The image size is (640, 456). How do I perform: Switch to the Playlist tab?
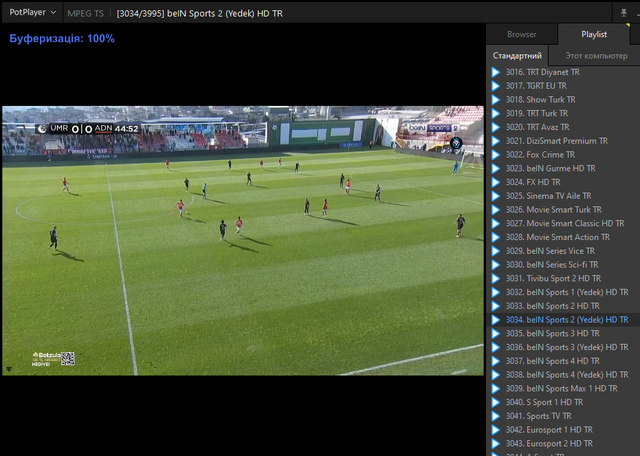point(594,34)
